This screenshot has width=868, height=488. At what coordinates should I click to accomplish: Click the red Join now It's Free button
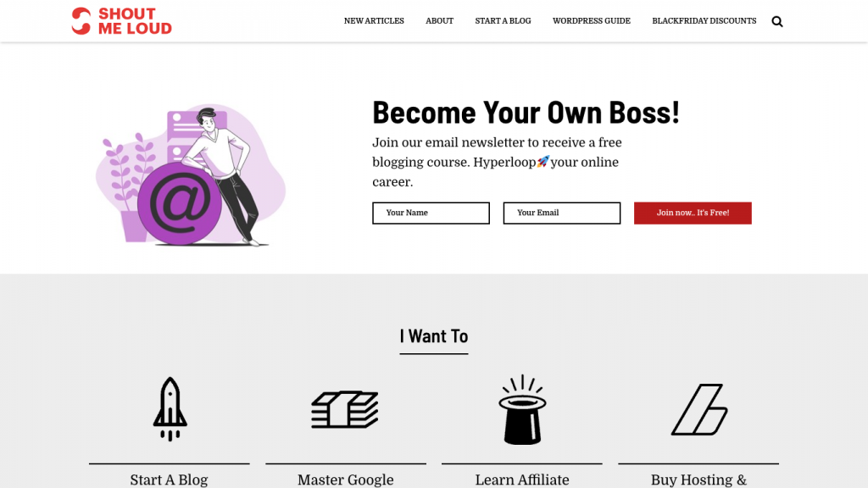click(693, 213)
